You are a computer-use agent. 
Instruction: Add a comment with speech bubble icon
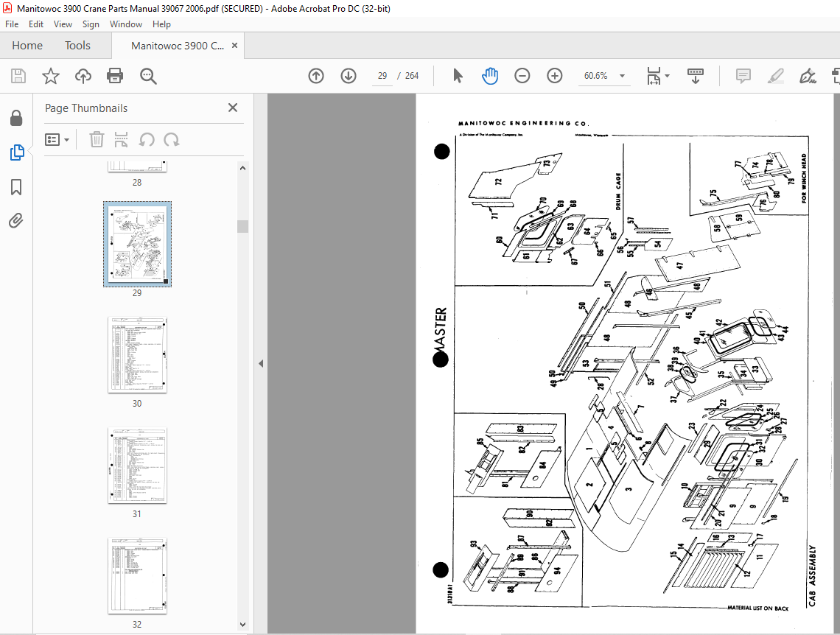743,76
